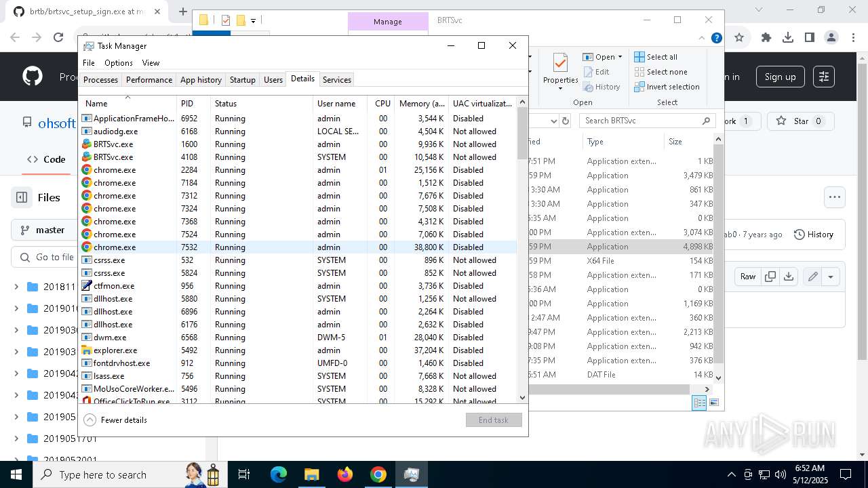Screen dimensions: 868x488
Task: Click the Search BRTSvc input field
Action: (x=640, y=121)
